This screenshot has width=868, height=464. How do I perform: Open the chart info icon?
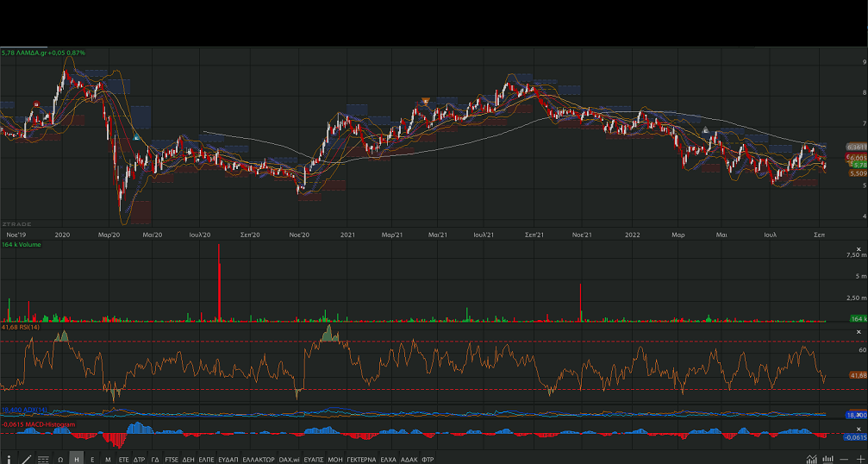pyautogui.click(x=9, y=459)
